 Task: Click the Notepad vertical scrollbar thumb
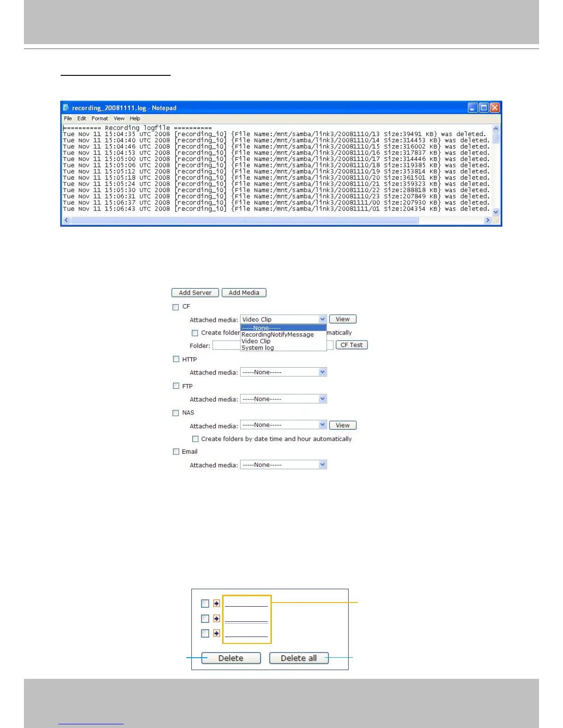[x=496, y=138]
